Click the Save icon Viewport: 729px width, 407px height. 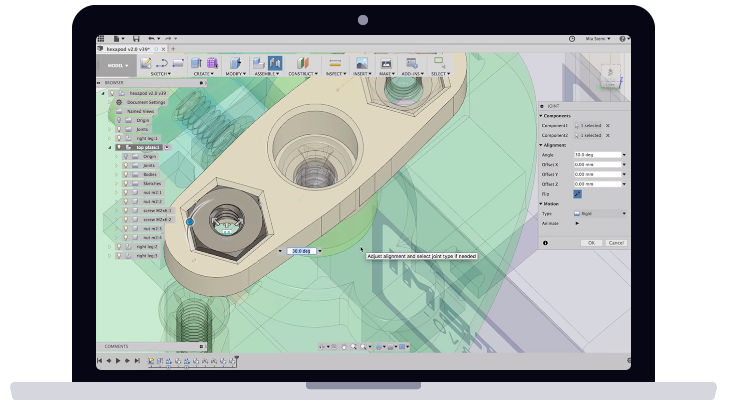coord(136,39)
